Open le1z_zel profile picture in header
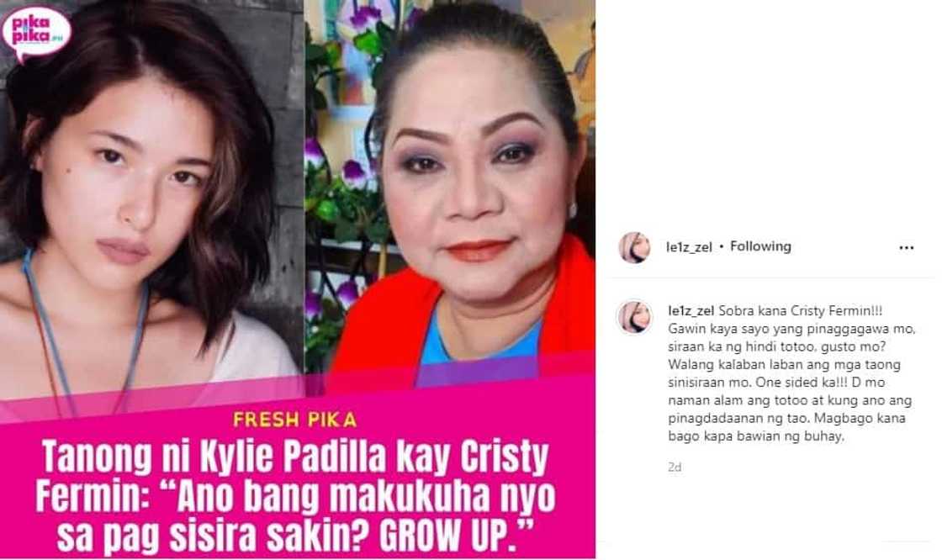 coord(634,247)
